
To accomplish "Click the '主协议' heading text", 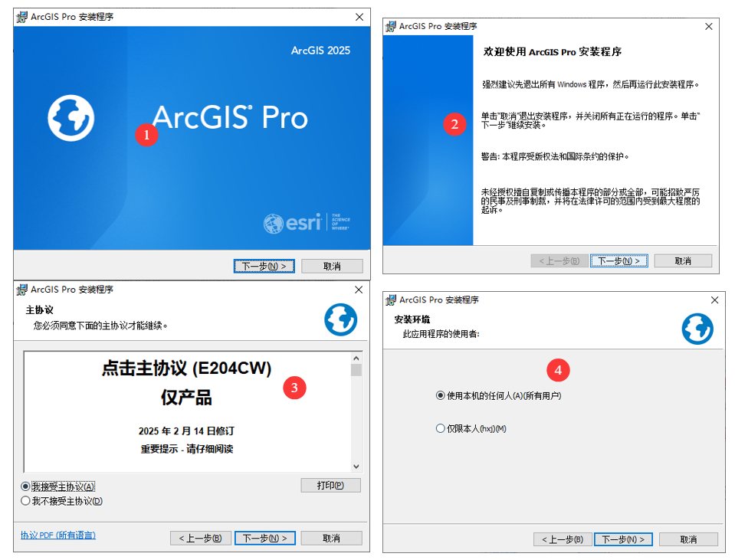I will point(39,309).
